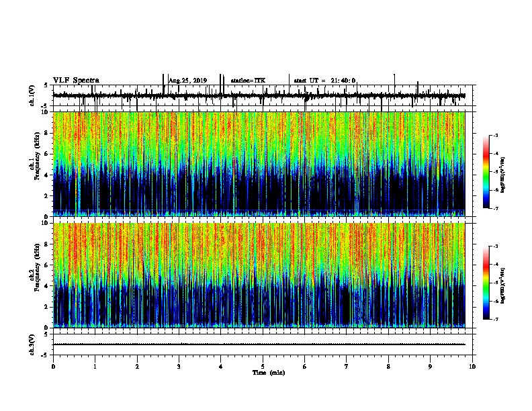
Task: Click the upper color scale bar for ch.1
Action: point(486,172)
